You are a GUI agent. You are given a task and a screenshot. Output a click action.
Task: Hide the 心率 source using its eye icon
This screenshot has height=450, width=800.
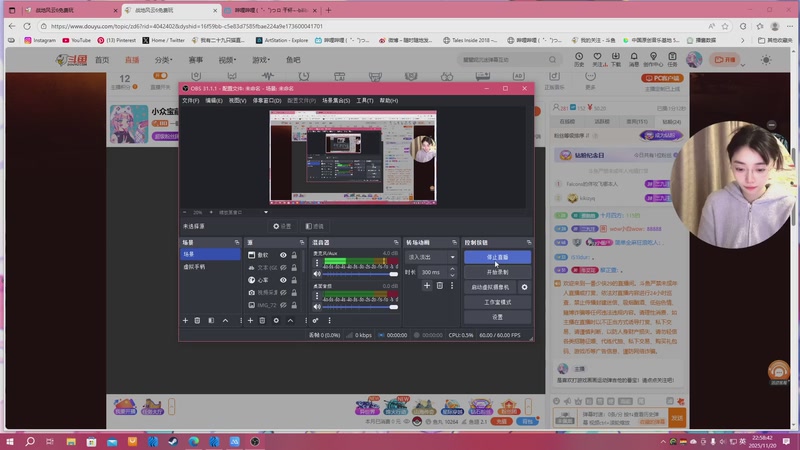click(x=283, y=280)
